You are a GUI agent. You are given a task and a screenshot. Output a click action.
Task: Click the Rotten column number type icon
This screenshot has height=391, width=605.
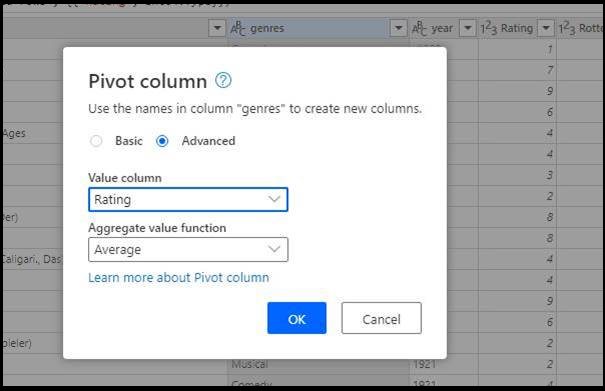[567, 28]
